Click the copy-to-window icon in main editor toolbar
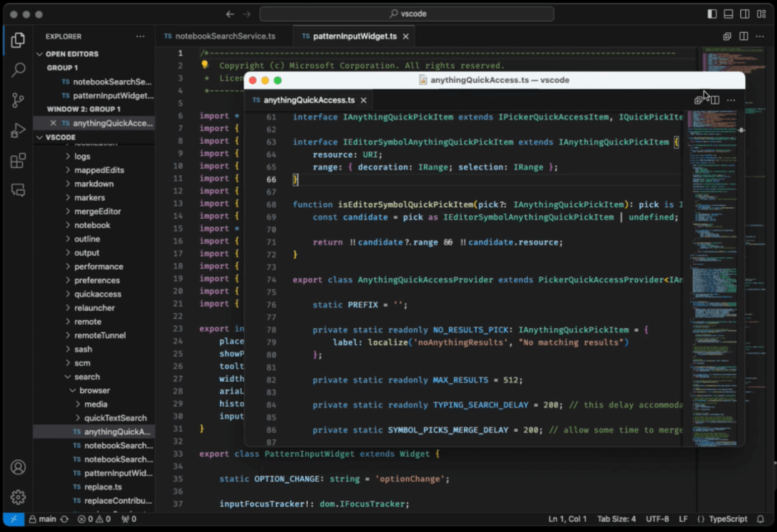 (x=727, y=36)
